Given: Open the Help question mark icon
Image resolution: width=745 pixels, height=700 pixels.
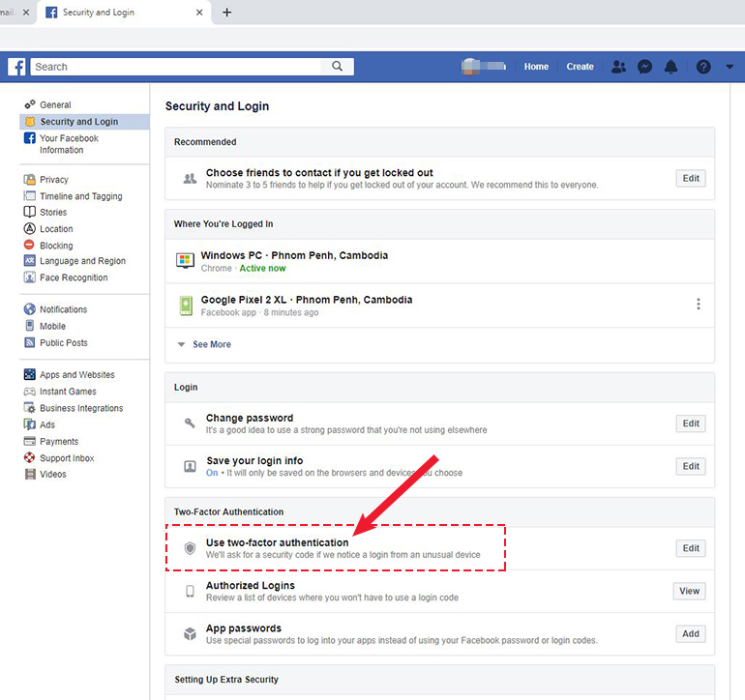Looking at the screenshot, I should 703,67.
